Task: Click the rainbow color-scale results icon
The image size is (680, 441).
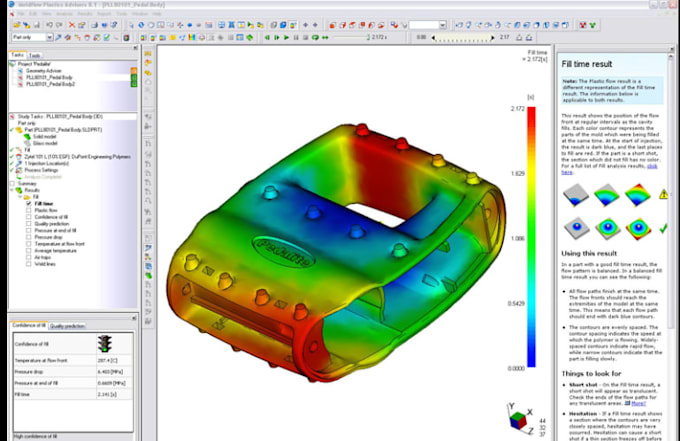Action: click(191, 38)
